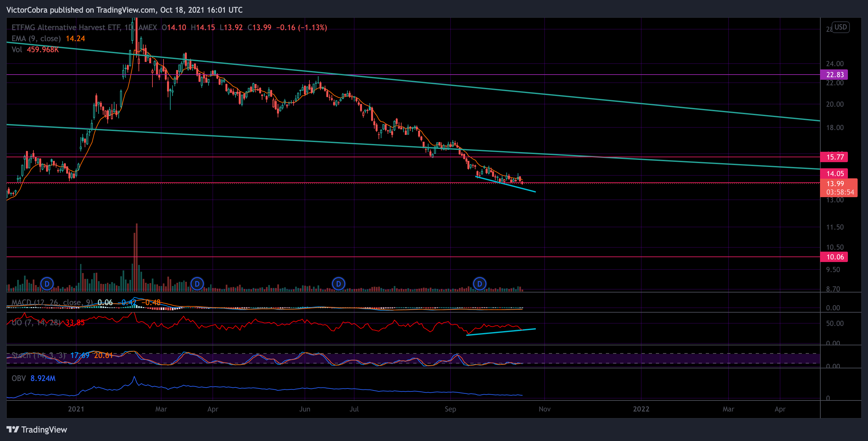Click the volume value 459.968K
The height and width of the screenshot is (441, 868).
[x=43, y=50]
